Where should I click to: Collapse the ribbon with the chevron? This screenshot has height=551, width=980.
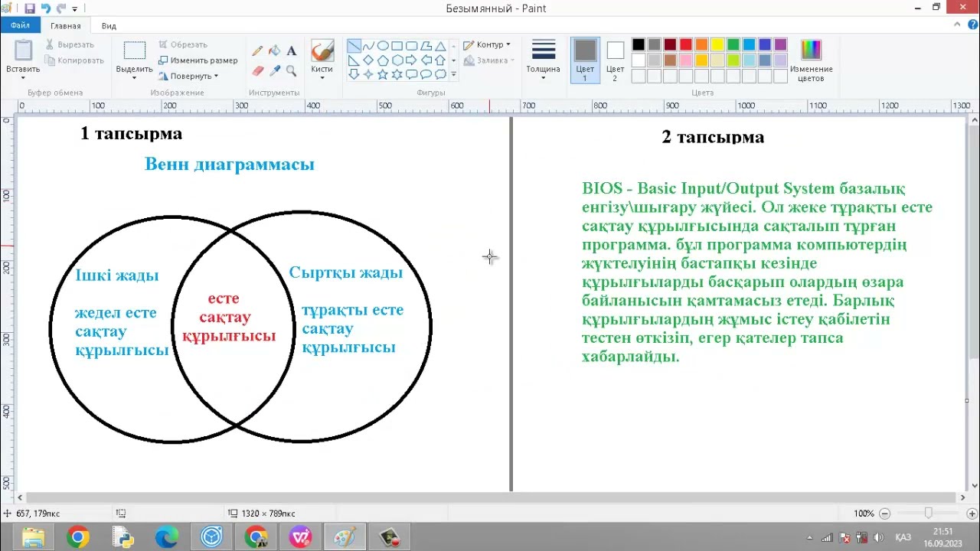point(956,25)
